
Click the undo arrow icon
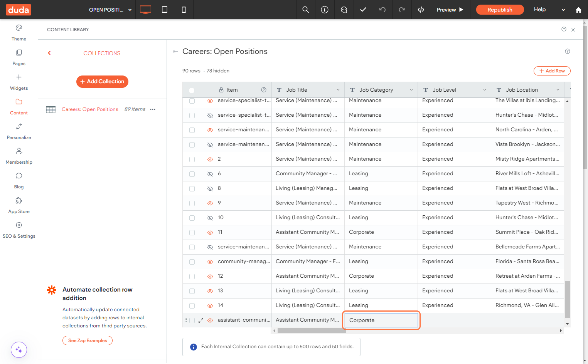pos(382,10)
